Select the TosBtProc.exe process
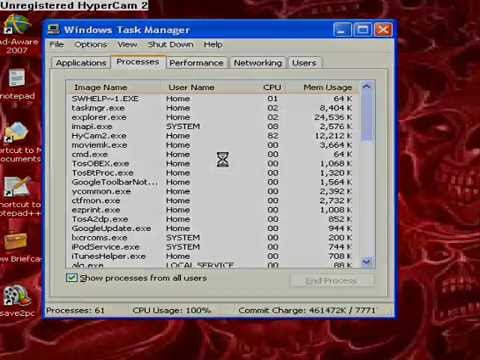 tap(212, 173)
